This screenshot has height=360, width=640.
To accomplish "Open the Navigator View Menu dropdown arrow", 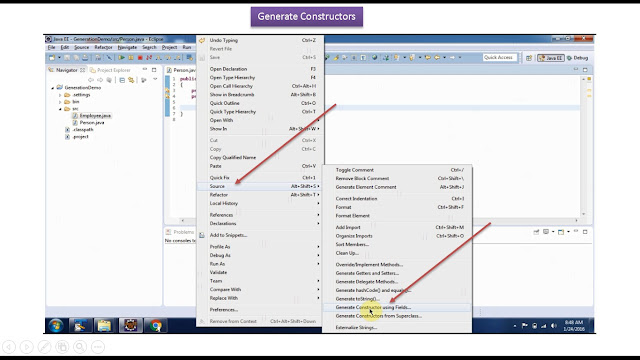I will (x=155, y=80).
